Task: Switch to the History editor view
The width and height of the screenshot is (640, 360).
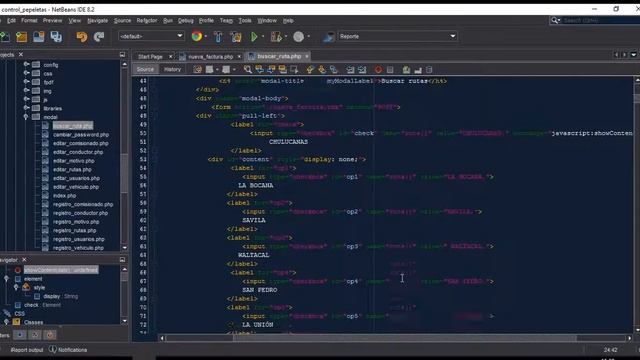Action: click(x=172, y=69)
